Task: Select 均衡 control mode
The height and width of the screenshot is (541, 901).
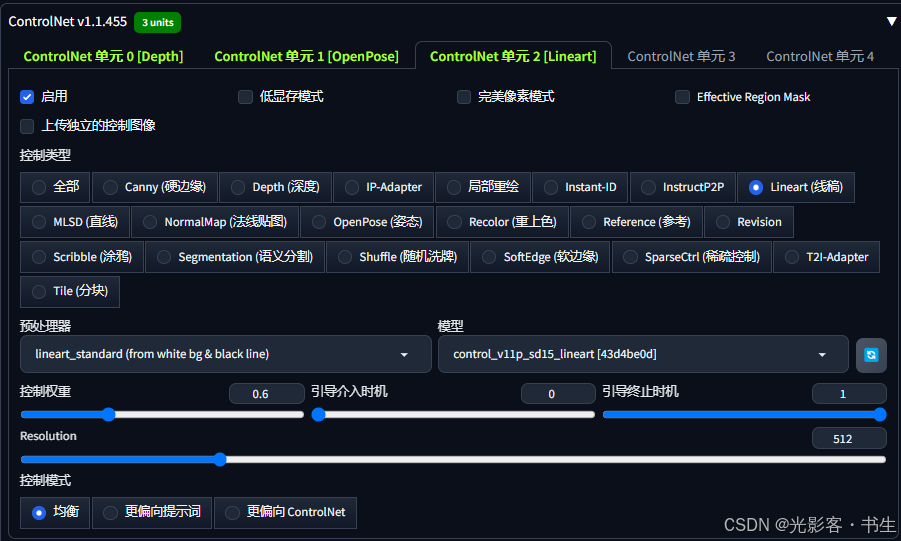Action: click(x=55, y=512)
